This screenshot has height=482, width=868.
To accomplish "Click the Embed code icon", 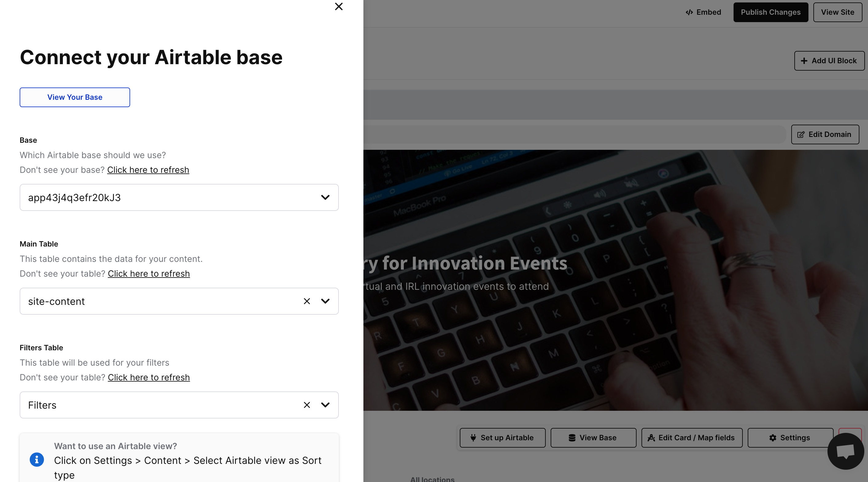I will click(x=689, y=13).
